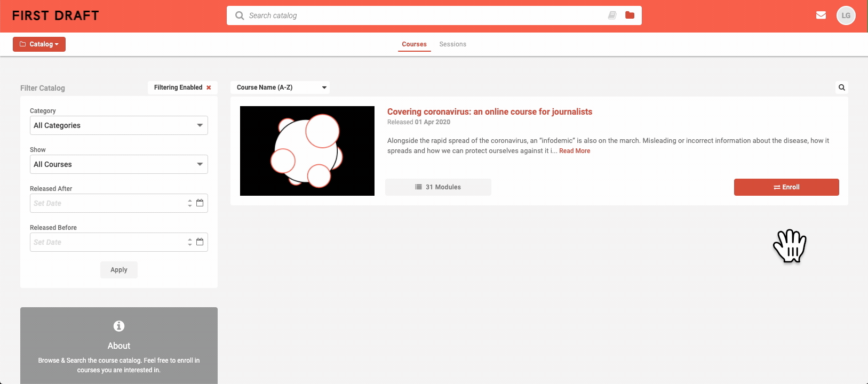Open the Catalog dropdown menu

point(39,44)
